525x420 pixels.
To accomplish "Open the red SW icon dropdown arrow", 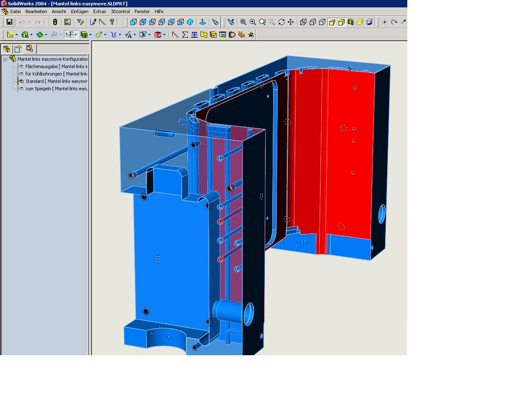I will pos(164,35).
